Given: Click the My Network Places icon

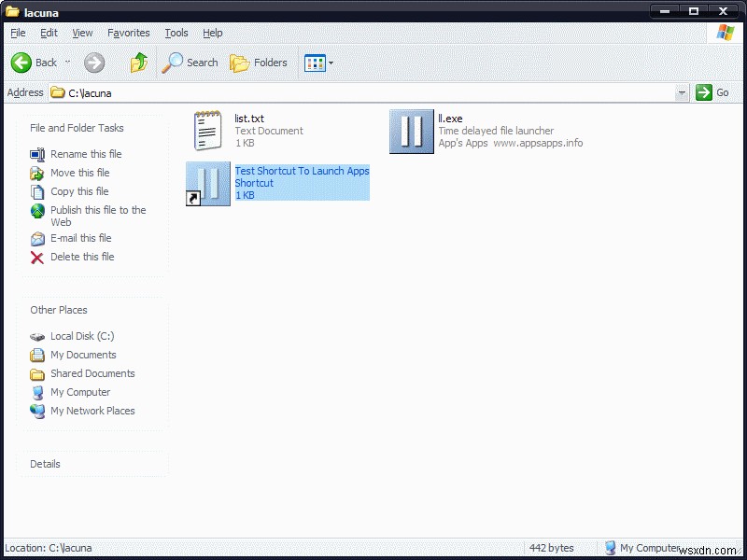Looking at the screenshot, I should pyautogui.click(x=37, y=412).
